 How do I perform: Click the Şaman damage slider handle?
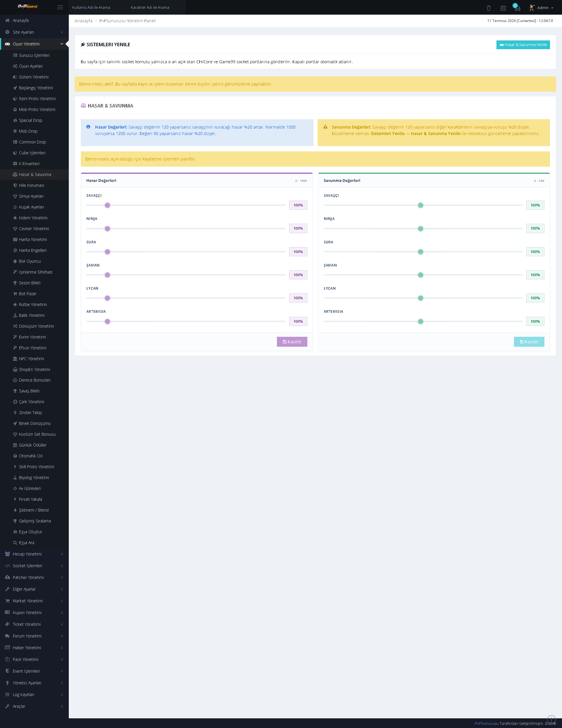[107, 275]
